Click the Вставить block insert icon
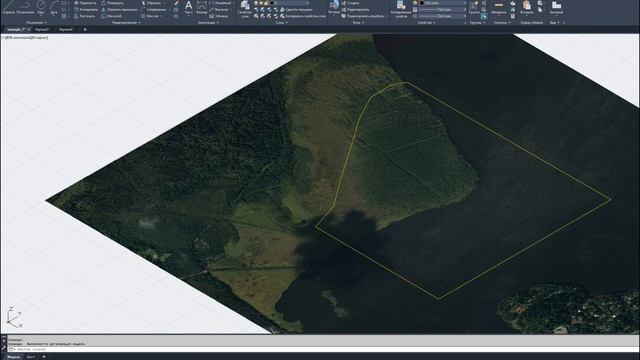Screen dimensions: 640x360 [334, 7]
